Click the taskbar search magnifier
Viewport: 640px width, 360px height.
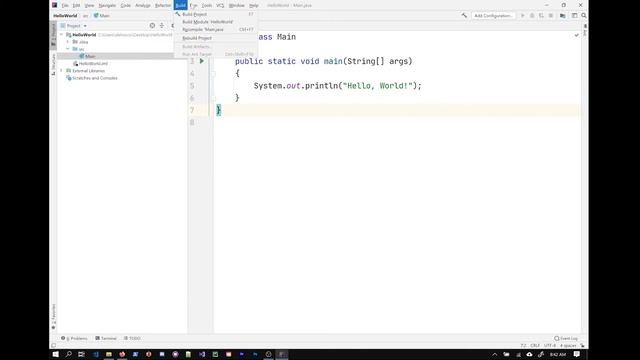[x=69, y=354]
